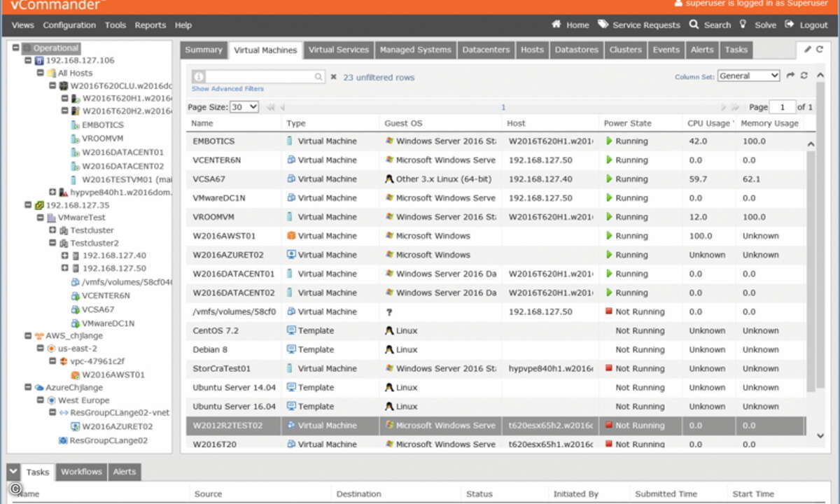Screen dimensions: 840x504
Task: Click the Page number input box
Action: point(783,107)
